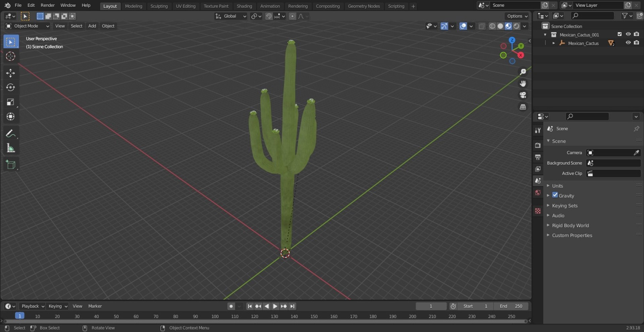Open the Output properties tab
Image resolution: width=644 pixels, height=332 pixels.
538,157
